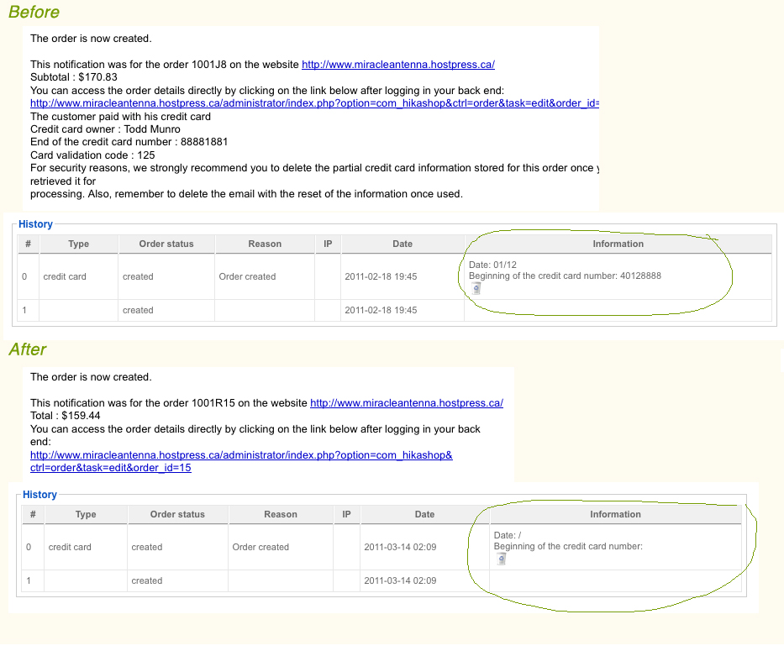Click empty 'Beginning of the credit card number:' in After table
Image resolution: width=784 pixels, height=672 pixels.
click(x=568, y=547)
